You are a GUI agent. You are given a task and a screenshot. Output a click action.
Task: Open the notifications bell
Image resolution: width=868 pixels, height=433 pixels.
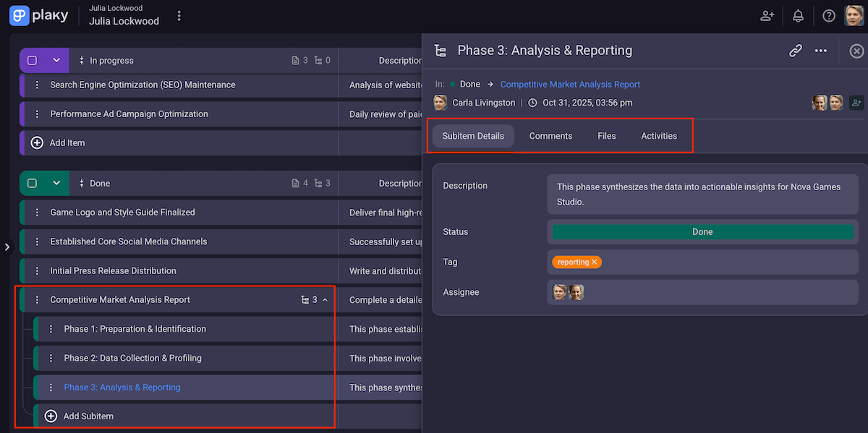pyautogui.click(x=798, y=15)
